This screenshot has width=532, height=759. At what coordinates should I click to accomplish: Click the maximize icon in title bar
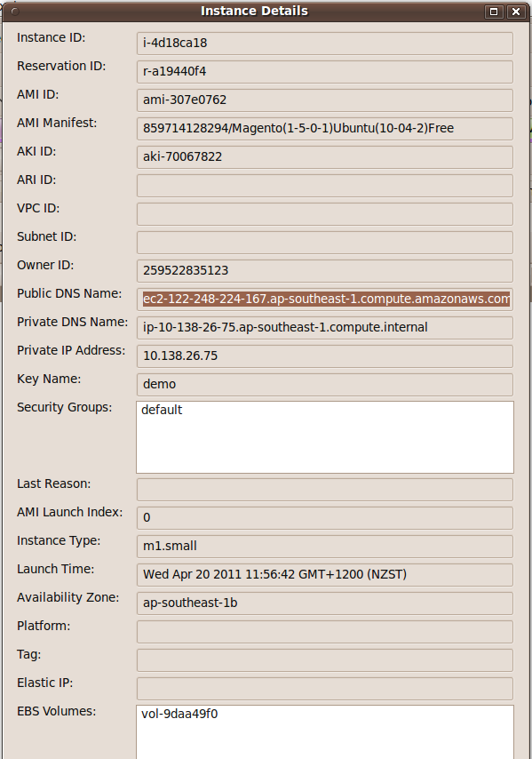tap(494, 12)
